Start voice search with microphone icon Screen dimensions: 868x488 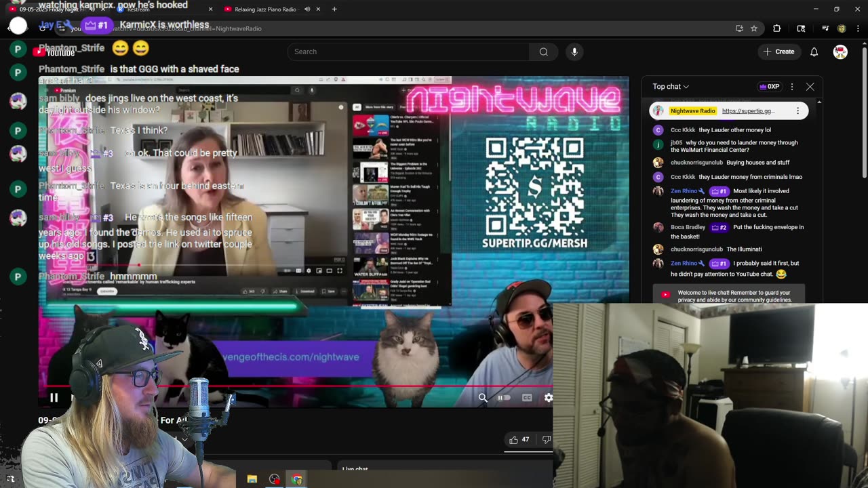point(574,52)
